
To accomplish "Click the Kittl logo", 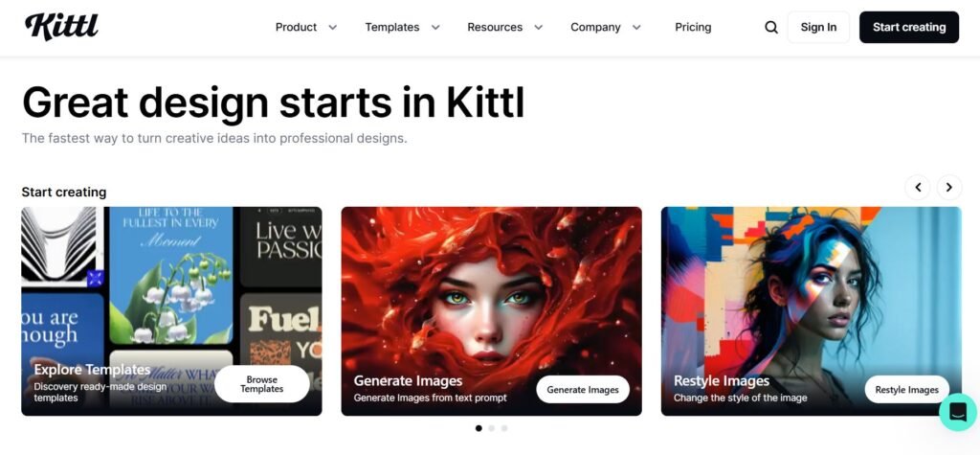I will tap(62, 27).
